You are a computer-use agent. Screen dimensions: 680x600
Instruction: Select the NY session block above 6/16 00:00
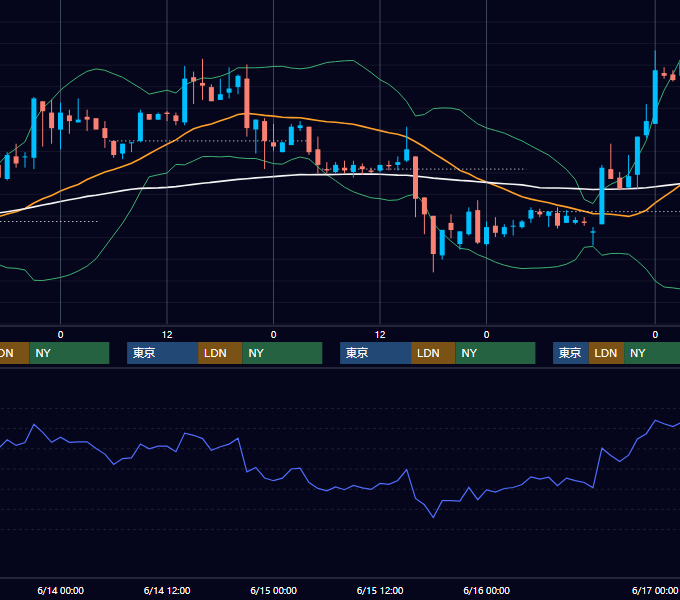495,353
